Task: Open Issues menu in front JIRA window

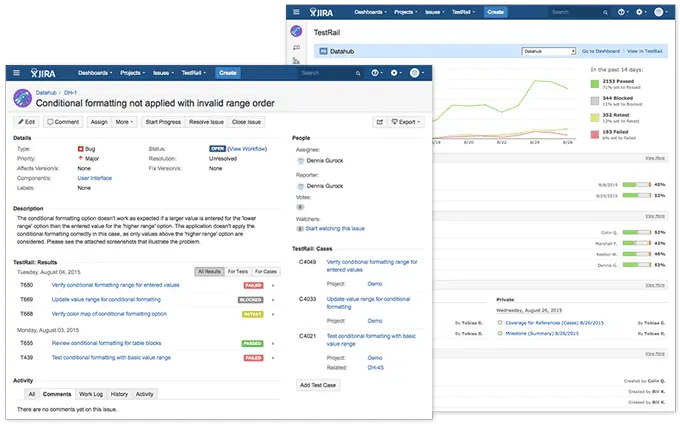Action: pyautogui.click(x=163, y=73)
